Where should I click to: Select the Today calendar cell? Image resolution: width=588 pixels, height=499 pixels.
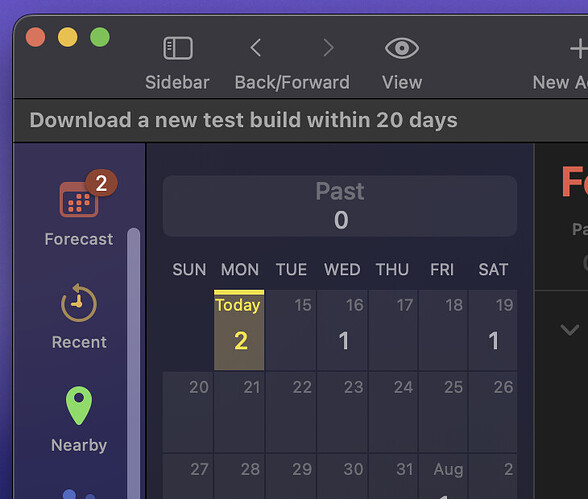239,330
